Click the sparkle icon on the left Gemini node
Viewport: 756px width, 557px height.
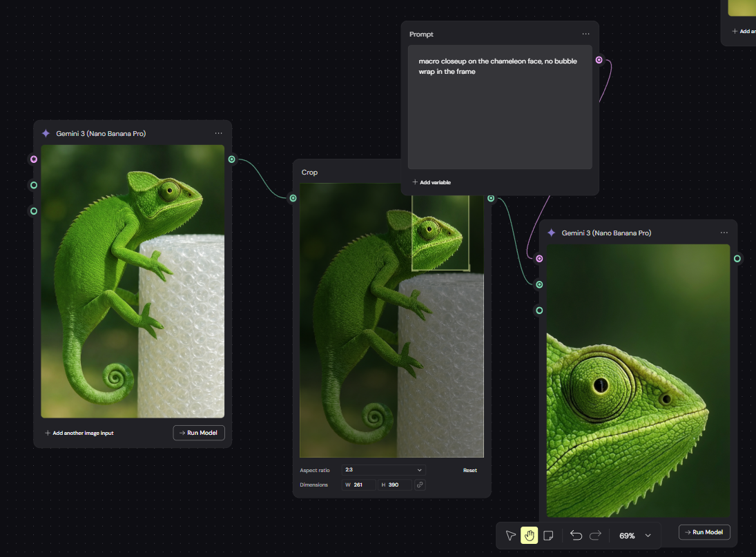[x=46, y=133]
